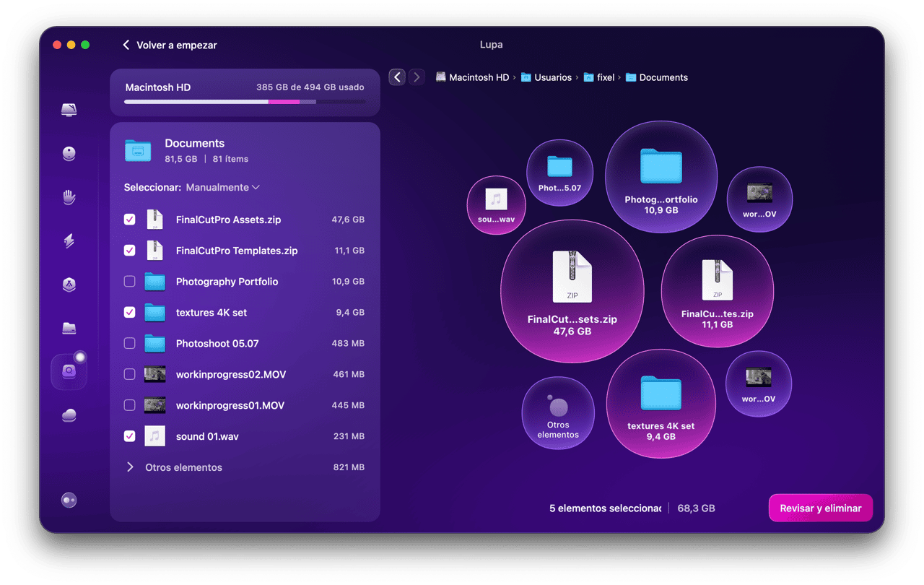Click the back navigation arrow beside the breadcrumb

[397, 77]
